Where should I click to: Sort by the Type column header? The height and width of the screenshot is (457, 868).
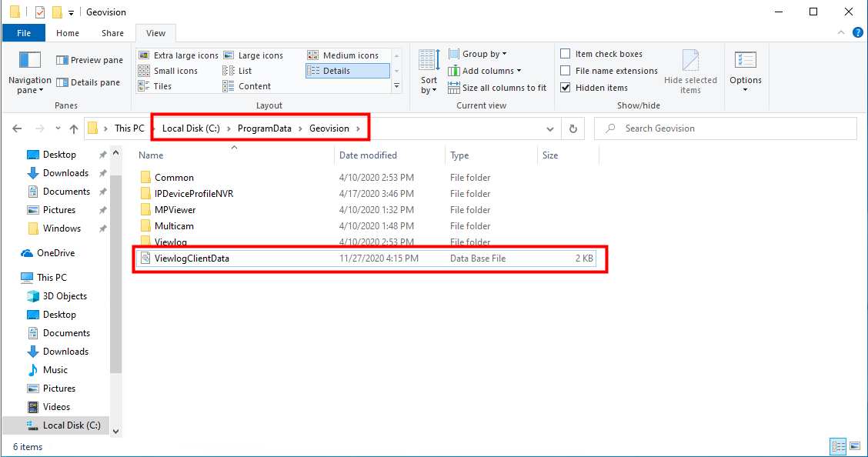(491, 155)
